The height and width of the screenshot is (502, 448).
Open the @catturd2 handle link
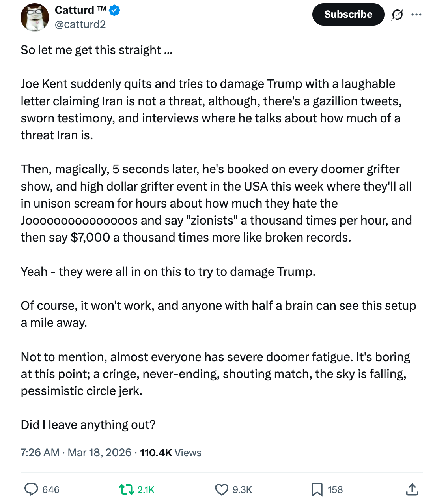(x=80, y=24)
